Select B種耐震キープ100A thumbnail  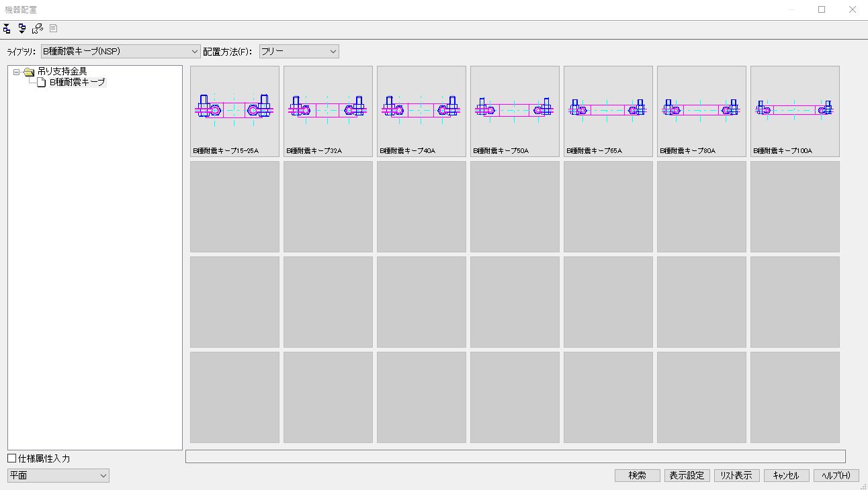795,111
